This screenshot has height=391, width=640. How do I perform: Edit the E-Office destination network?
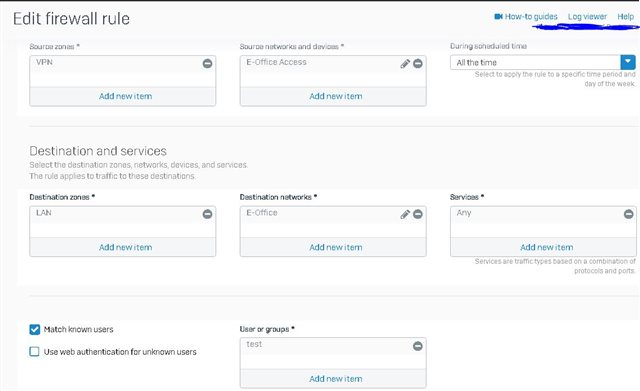405,214
